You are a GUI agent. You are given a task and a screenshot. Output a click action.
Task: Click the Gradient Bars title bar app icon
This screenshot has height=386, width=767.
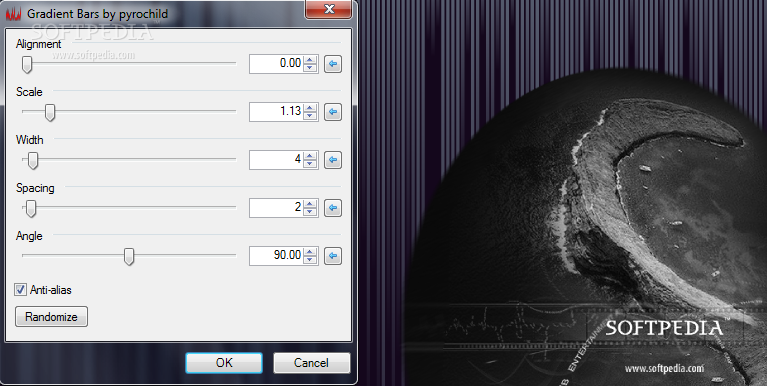pos(13,14)
